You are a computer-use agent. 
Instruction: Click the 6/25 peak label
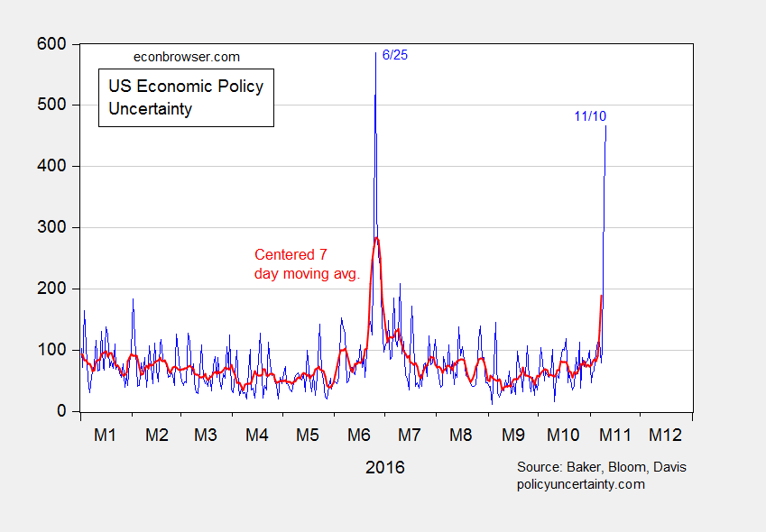pos(394,55)
